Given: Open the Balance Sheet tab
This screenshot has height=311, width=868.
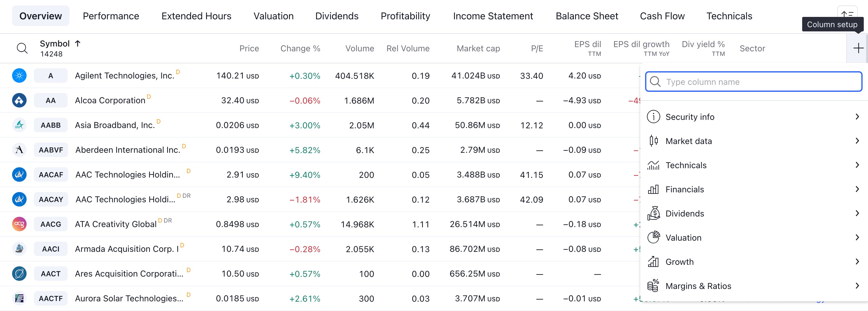Looking at the screenshot, I should (x=587, y=16).
